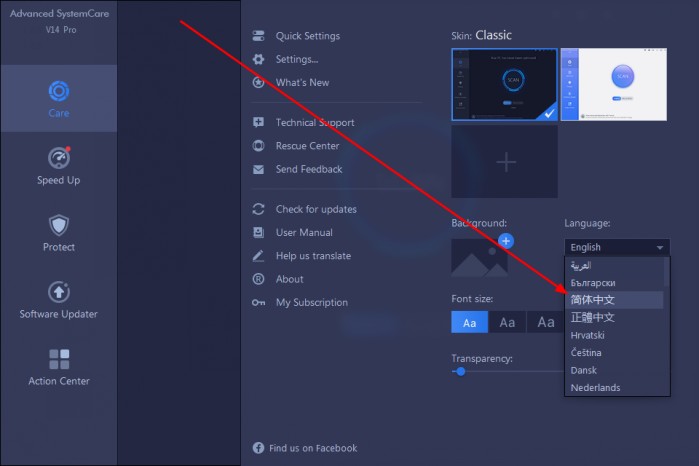Click the About registered icon
This screenshot has width=699, height=466.
259,279
